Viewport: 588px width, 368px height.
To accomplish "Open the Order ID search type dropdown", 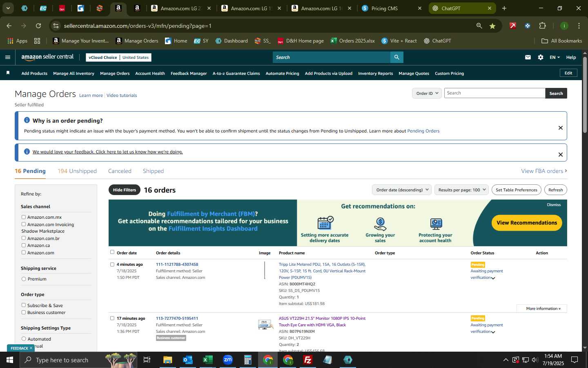I will pyautogui.click(x=427, y=93).
